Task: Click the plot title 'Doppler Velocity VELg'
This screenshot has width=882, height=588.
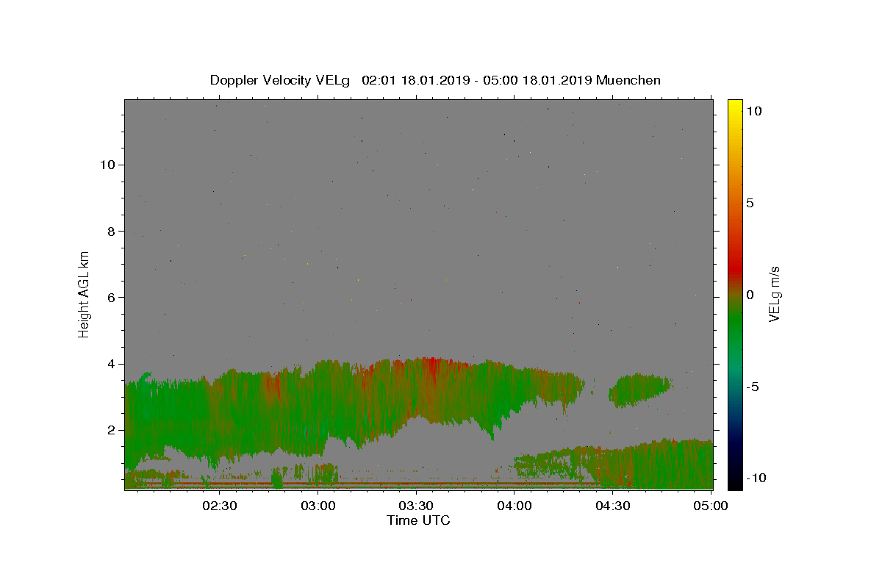Action: point(279,80)
